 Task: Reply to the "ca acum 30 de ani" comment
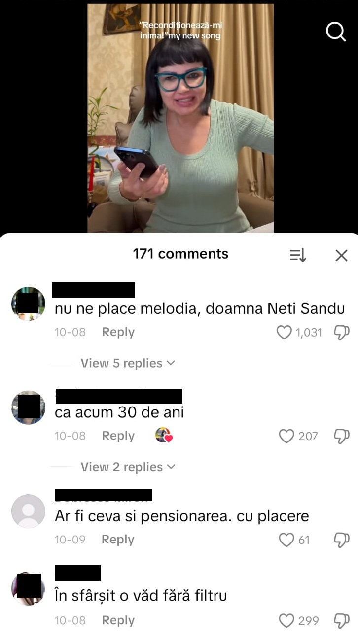(x=118, y=436)
